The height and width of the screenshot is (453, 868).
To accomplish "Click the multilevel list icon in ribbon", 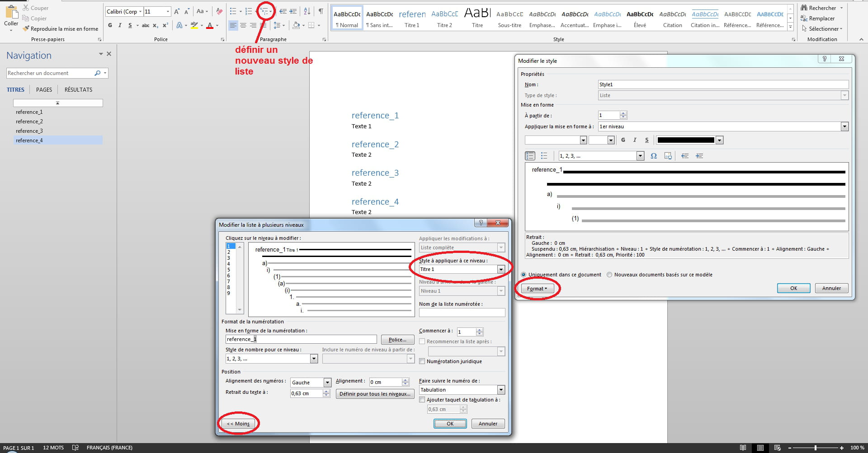I will 264,11.
